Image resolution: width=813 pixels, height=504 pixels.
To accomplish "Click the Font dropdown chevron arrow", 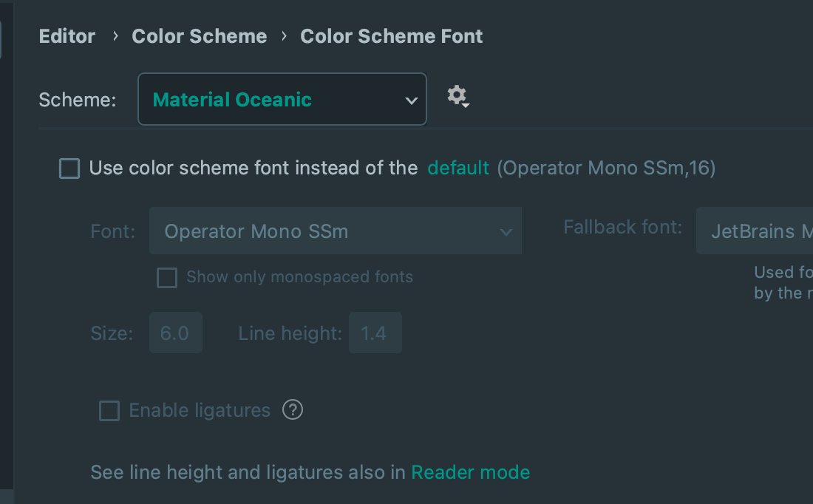I will pyautogui.click(x=507, y=231).
